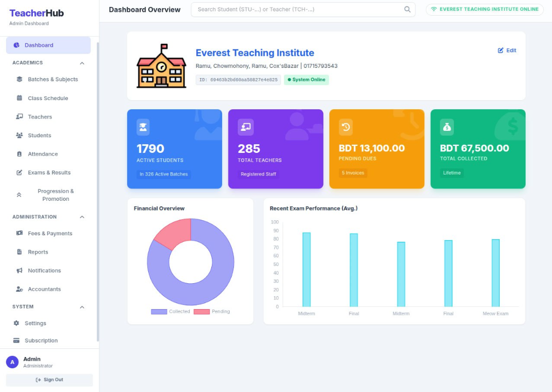Viewport: 552px width, 392px height.
Task: Click the Notifications bell icon
Action: coord(20,270)
